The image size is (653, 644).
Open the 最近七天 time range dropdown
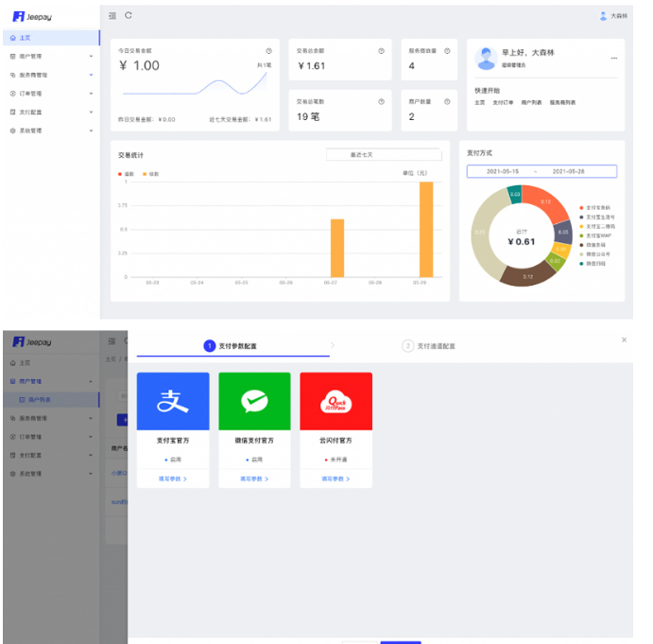point(384,155)
